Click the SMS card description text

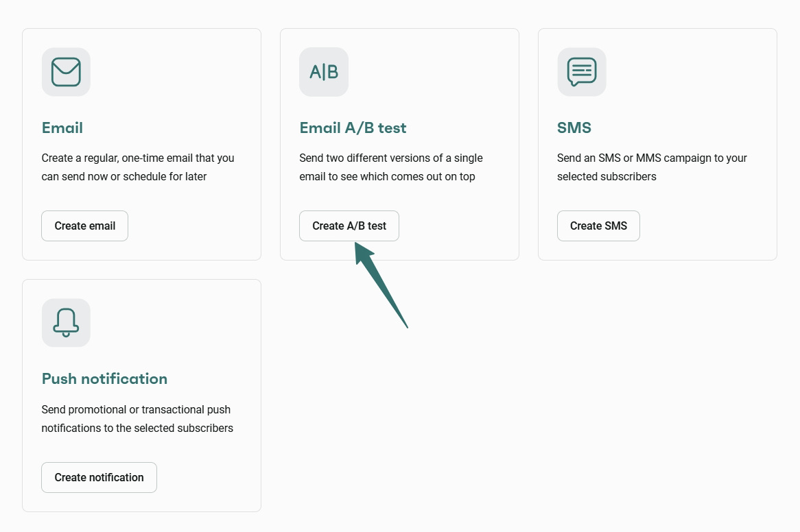[x=652, y=167]
